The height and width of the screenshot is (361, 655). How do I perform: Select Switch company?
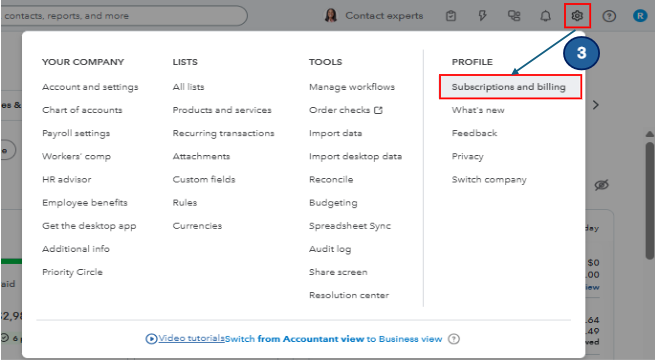point(489,180)
